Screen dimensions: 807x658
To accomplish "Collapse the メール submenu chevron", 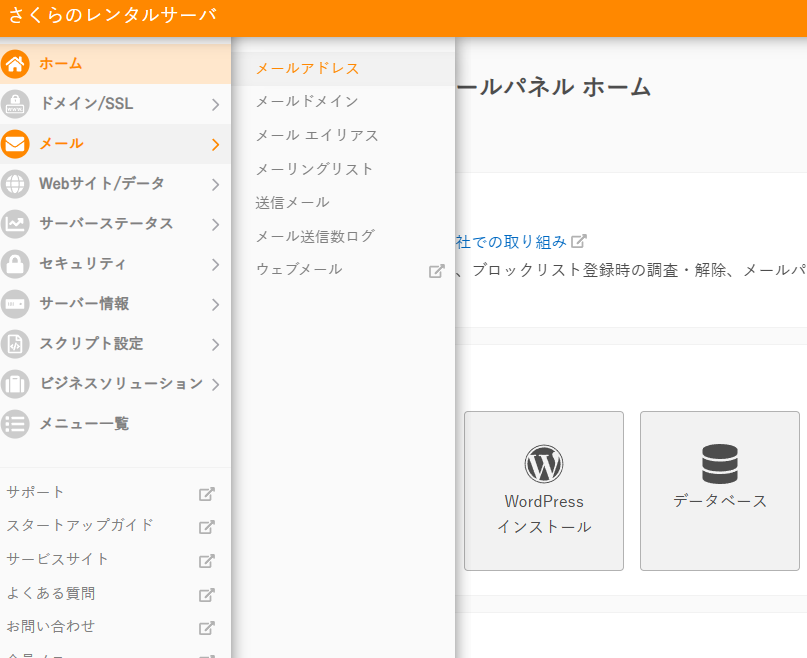I will click(215, 144).
